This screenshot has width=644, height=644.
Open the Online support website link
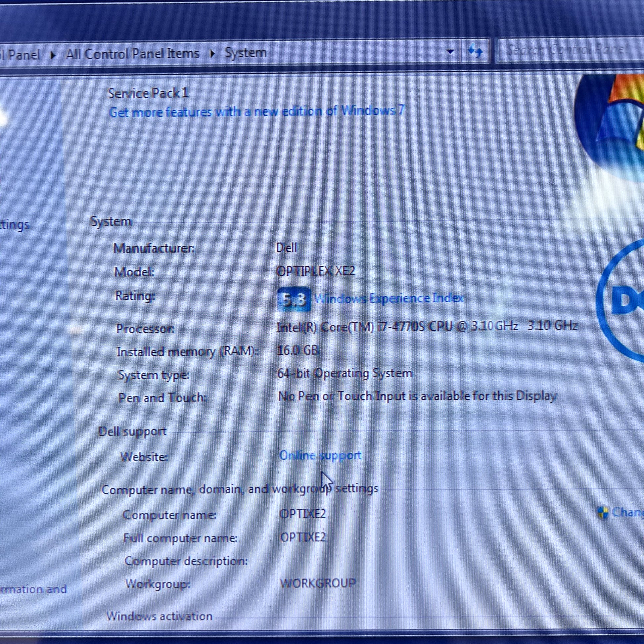pyautogui.click(x=320, y=455)
